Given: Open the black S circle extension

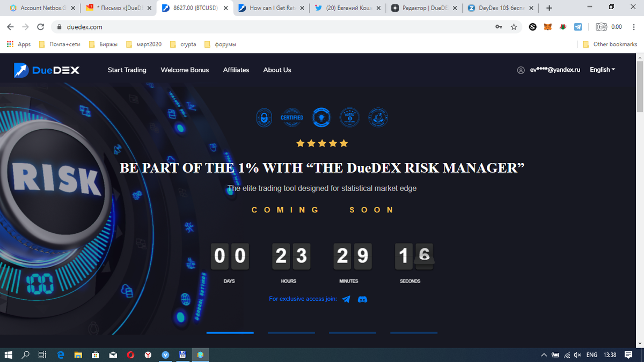Looking at the screenshot, I should coord(533,27).
